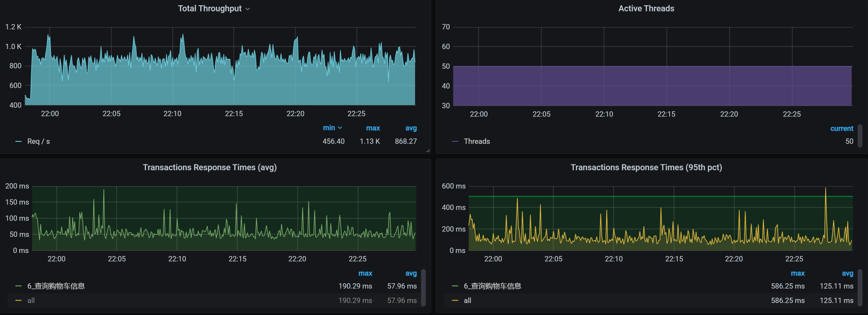Click the max header in Total Throughput legend

coord(373,128)
